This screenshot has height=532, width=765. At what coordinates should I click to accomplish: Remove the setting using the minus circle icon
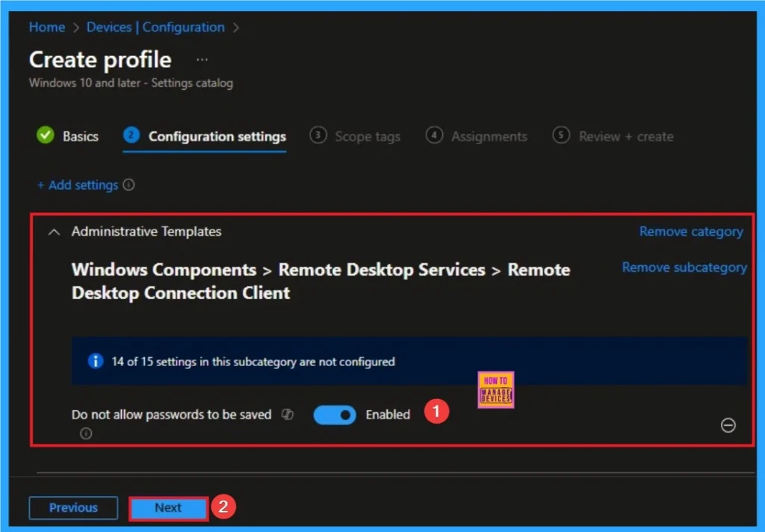728,426
